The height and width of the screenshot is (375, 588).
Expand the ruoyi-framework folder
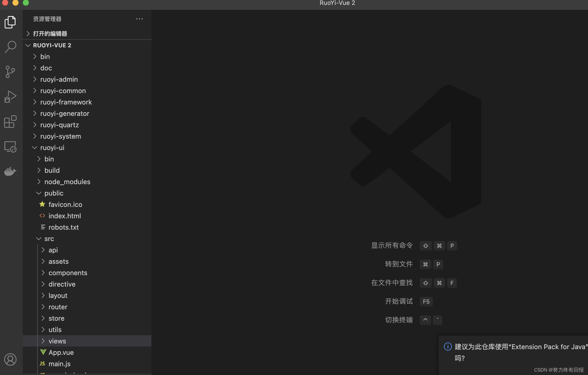[x=87, y=102]
